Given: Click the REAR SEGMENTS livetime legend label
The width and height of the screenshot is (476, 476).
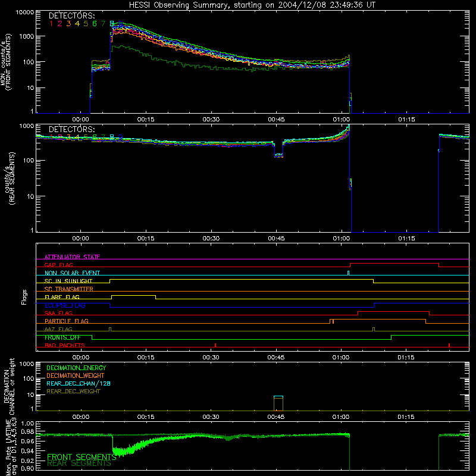Looking at the screenshot, I should click(x=79, y=464).
